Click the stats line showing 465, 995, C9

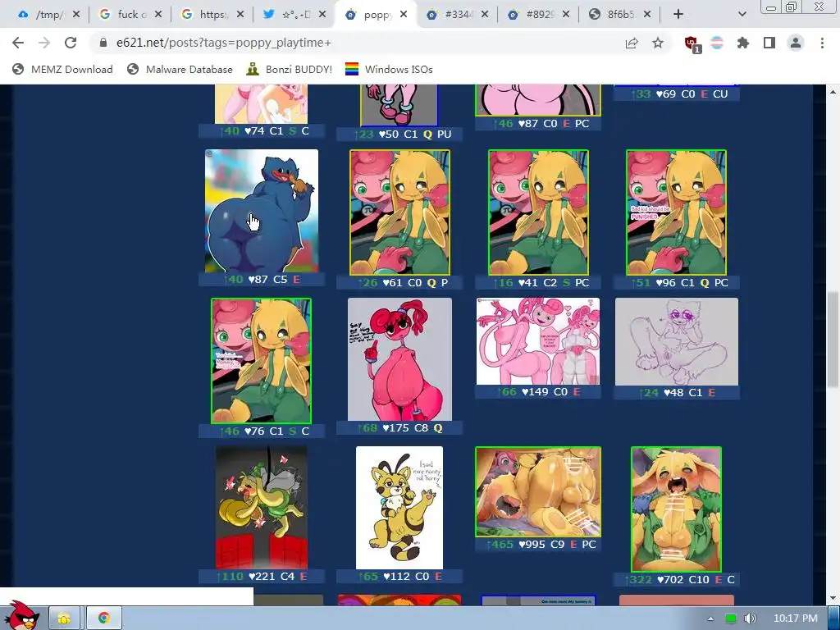tap(538, 545)
